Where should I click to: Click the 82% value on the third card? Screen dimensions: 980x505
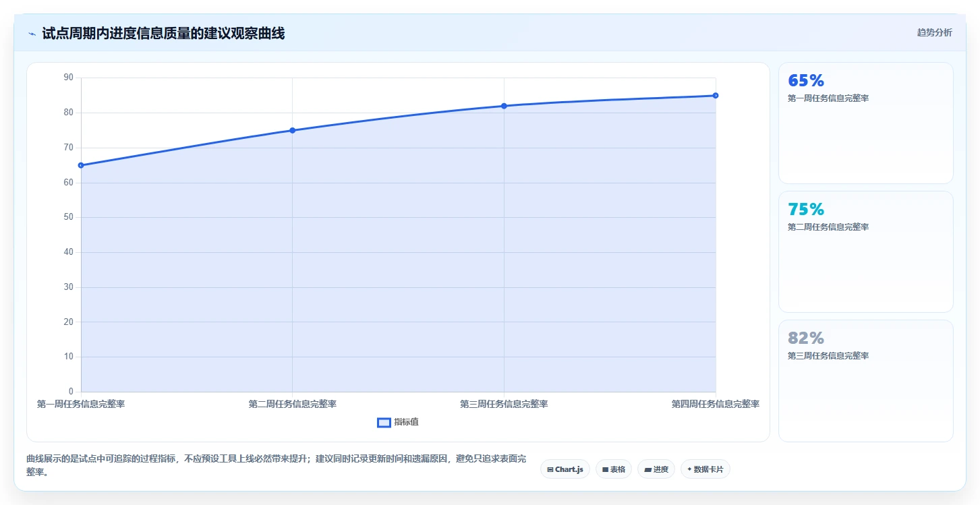coord(806,338)
